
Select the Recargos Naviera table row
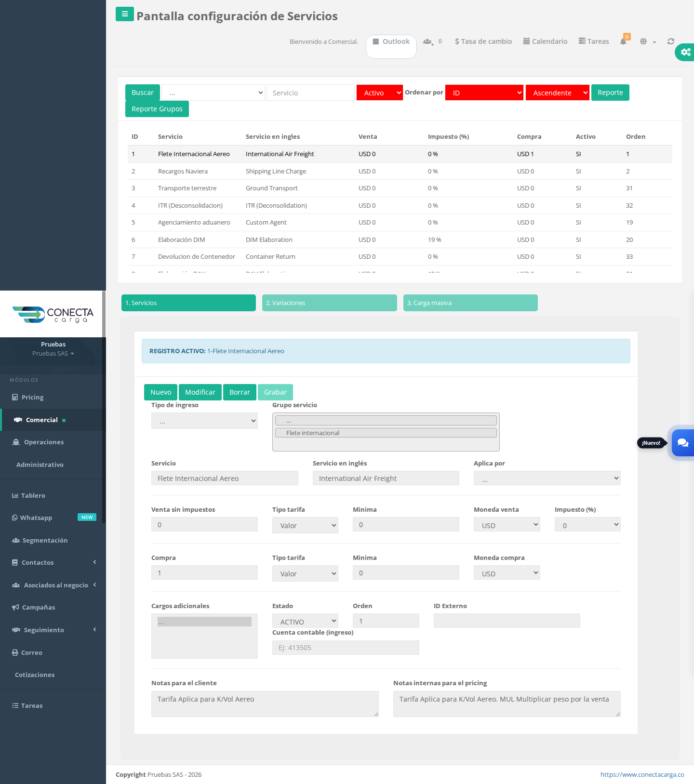pos(400,171)
